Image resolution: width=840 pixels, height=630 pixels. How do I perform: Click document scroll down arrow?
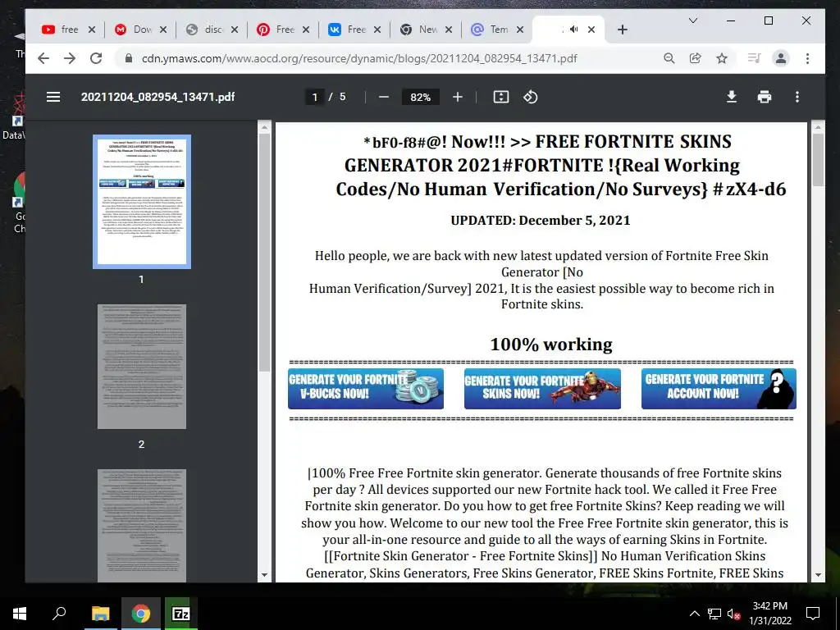click(818, 575)
